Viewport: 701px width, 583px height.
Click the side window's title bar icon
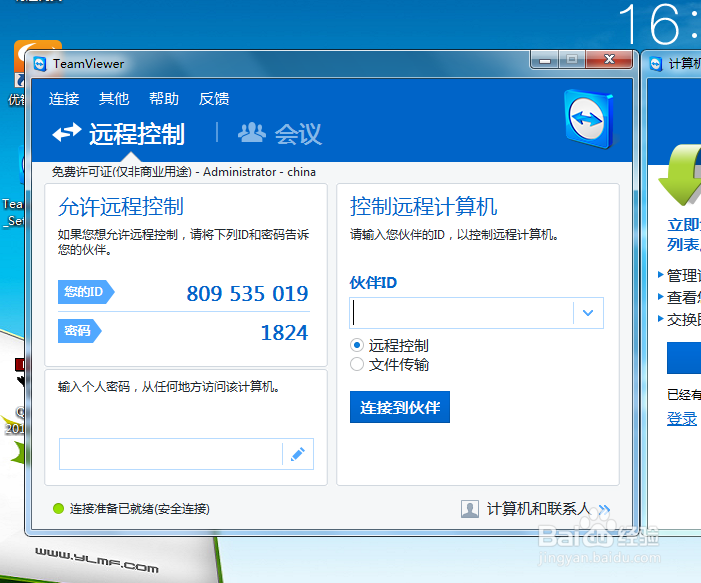656,64
